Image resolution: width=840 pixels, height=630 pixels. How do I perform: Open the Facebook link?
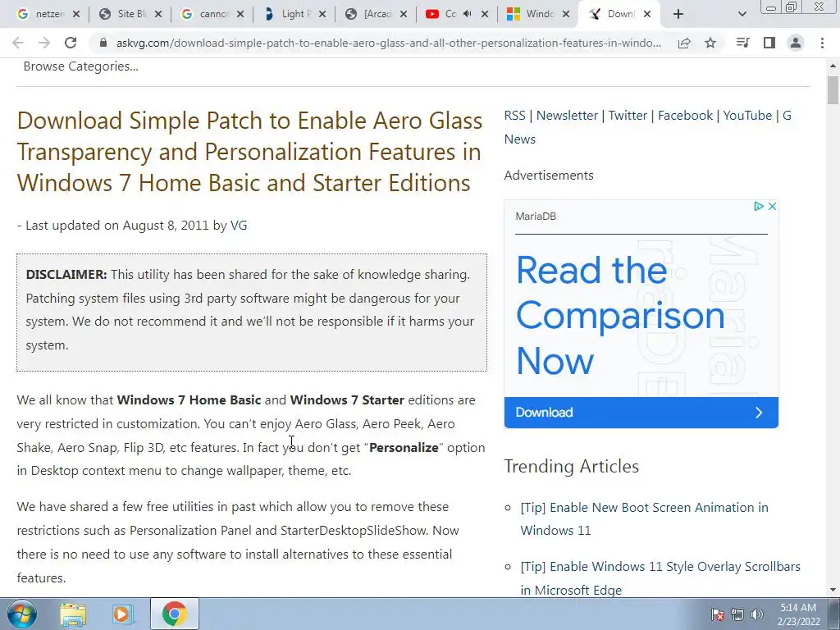point(685,115)
